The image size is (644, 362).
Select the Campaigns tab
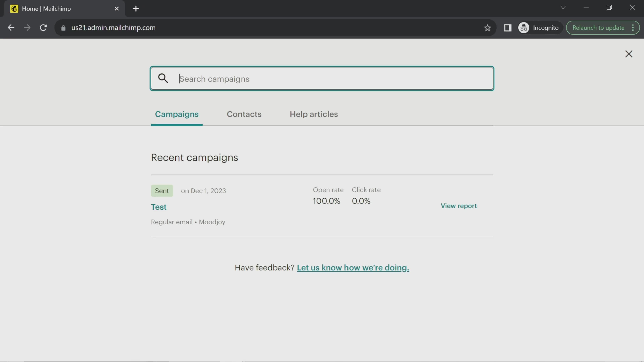tap(176, 114)
